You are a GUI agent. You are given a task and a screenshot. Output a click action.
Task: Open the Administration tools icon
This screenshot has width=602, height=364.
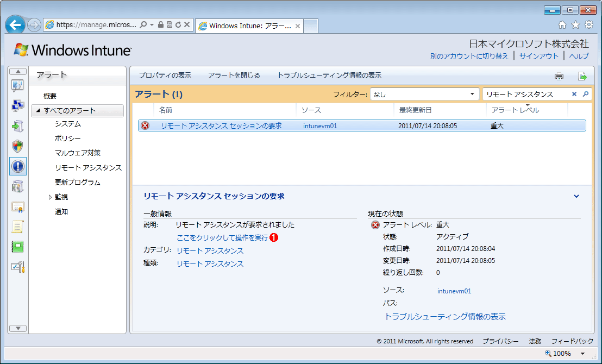(x=18, y=267)
